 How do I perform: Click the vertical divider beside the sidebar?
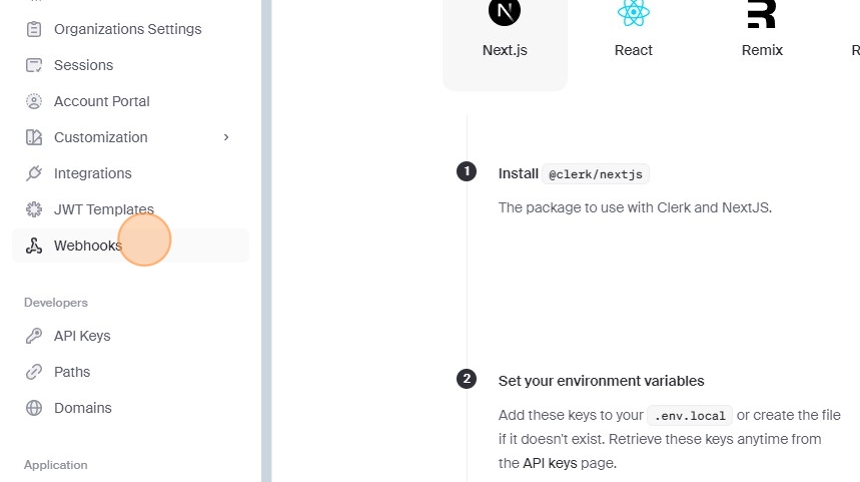(x=266, y=240)
